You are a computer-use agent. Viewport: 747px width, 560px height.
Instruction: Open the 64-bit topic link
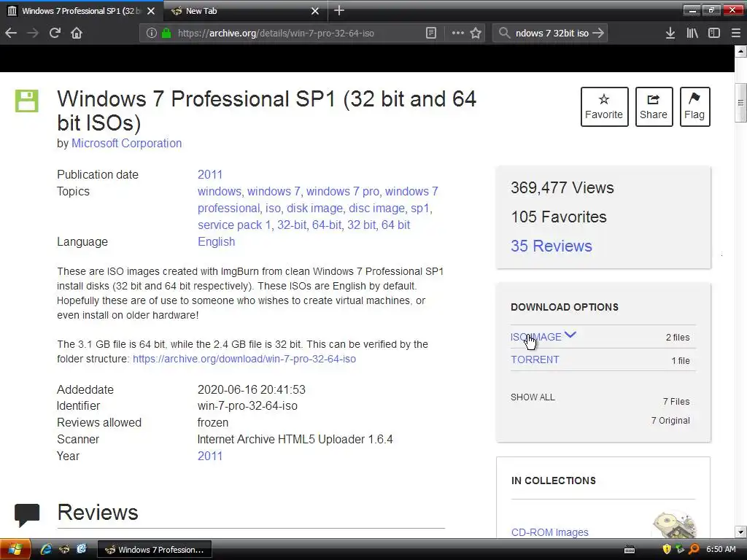click(x=327, y=225)
